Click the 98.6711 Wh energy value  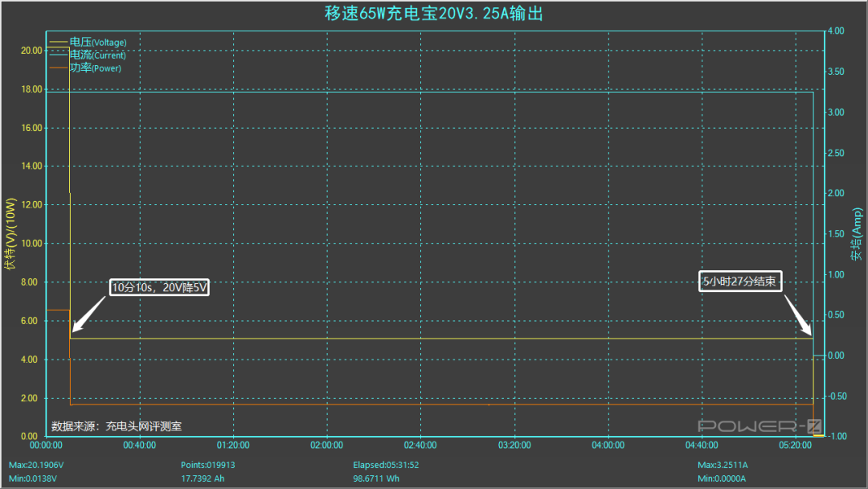click(x=376, y=479)
